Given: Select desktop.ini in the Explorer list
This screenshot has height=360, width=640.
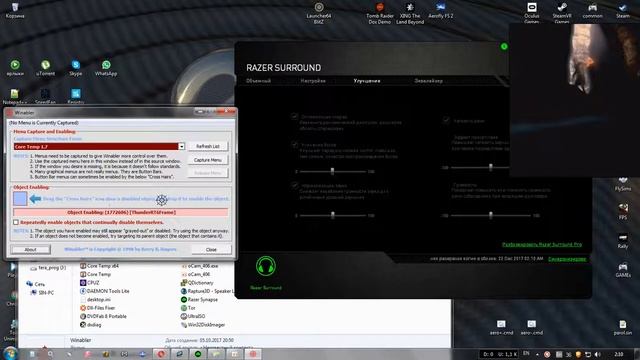Looking at the screenshot, I should point(95,300).
